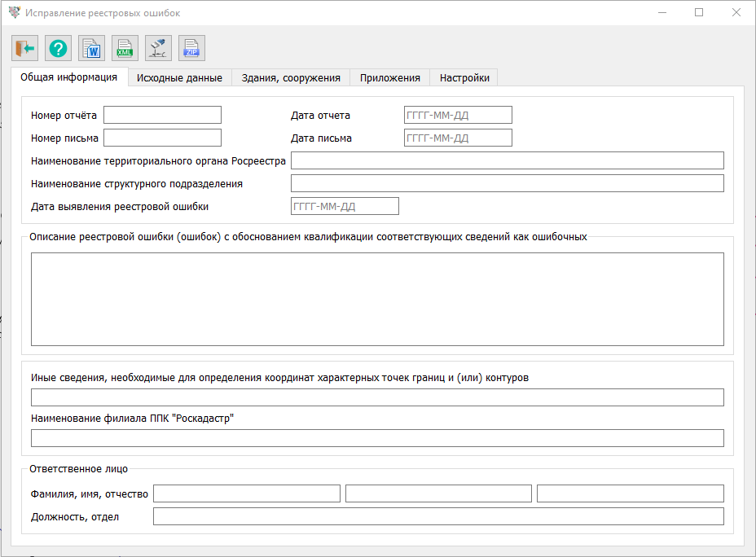Focus Дата выявления реестровой ошибки field
This screenshot has width=756, height=557.
pyautogui.click(x=345, y=206)
